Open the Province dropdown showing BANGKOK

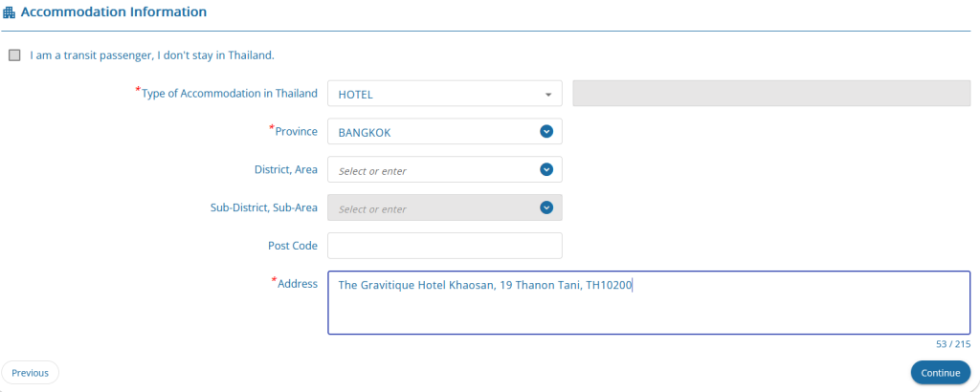tap(445, 132)
